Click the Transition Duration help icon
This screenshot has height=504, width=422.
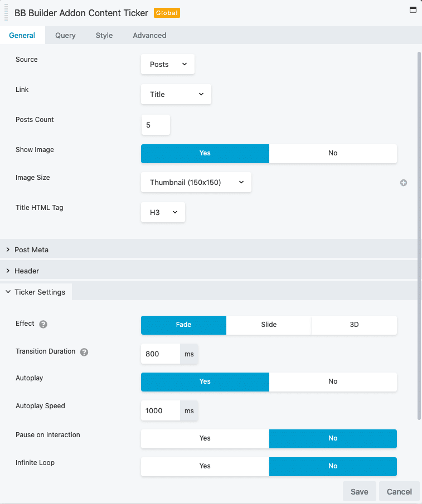click(x=84, y=353)
